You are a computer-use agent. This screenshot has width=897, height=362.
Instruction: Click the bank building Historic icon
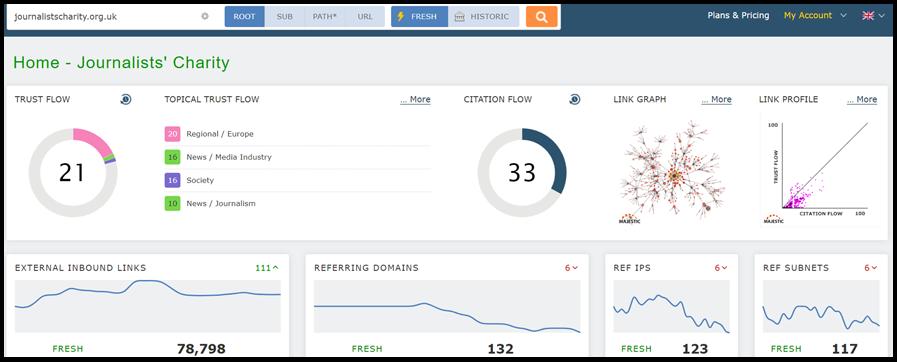coord(459,17)
